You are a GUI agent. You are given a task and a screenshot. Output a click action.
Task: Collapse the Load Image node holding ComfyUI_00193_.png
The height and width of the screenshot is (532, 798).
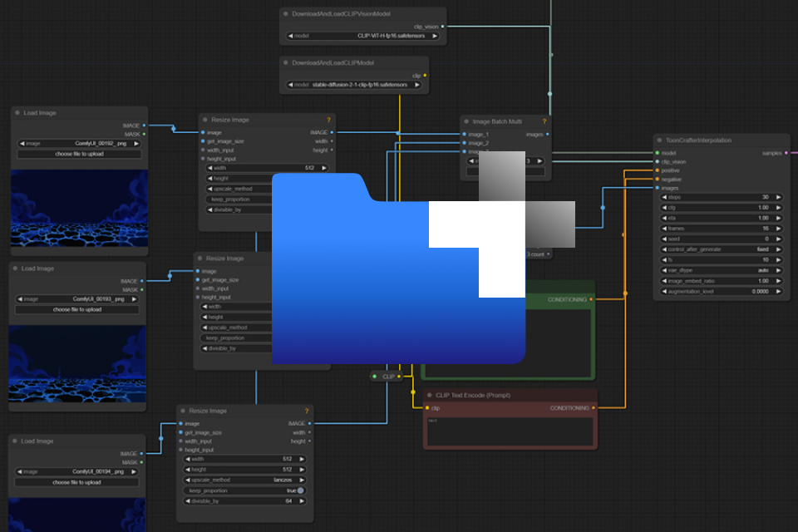pyautogui.click(x=15, y=268)
